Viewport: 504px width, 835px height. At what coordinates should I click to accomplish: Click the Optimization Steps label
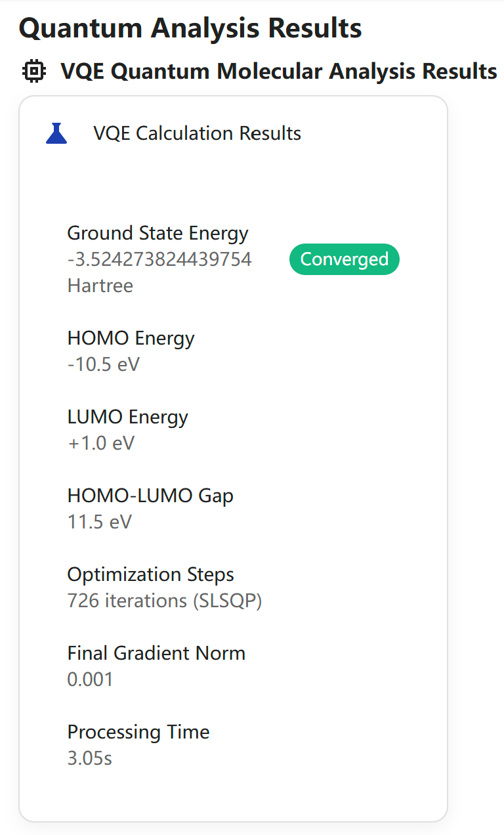pyautogui.click(x=150, y=574)
